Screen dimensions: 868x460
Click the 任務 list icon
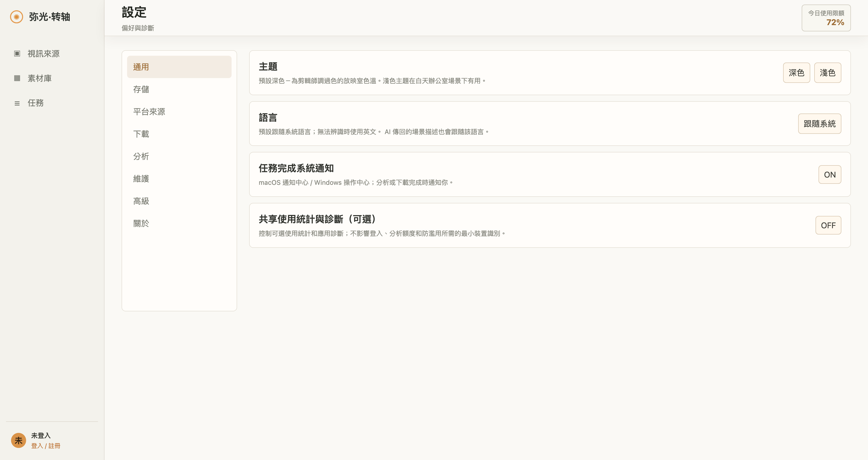click(17, 103)
